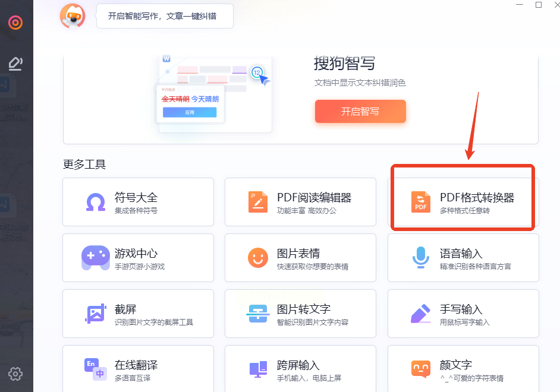Click the 图片转文字 title text
This screenshot has width=560, height=392.
coord(304,309)
